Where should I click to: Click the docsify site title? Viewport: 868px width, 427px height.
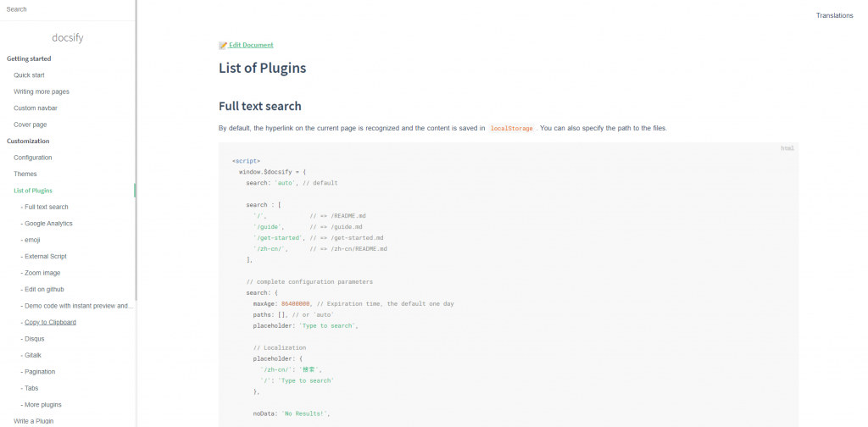[x=67, y=37]
